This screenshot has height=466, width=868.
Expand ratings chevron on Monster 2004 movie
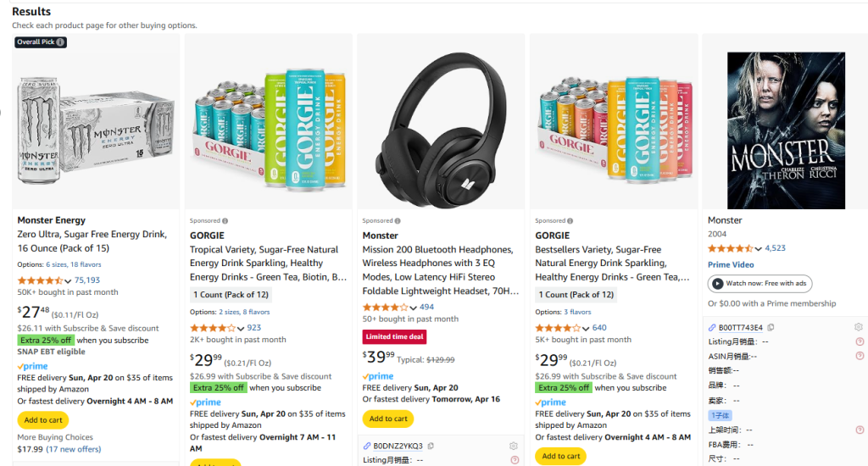point(759,249)
